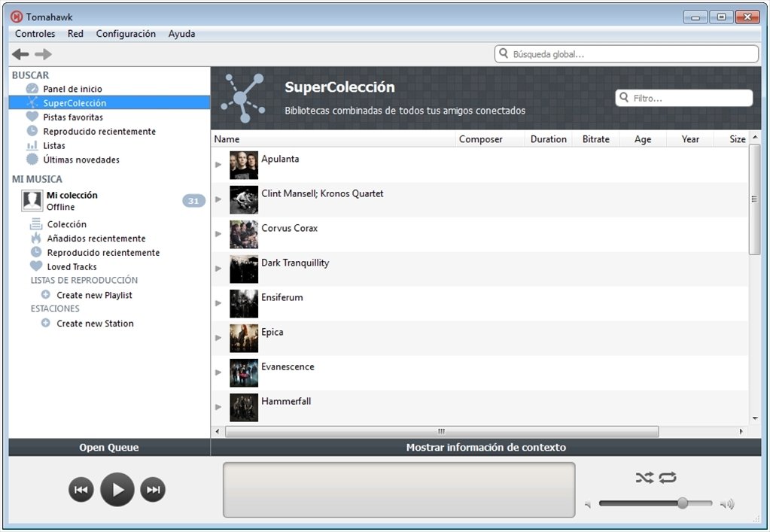Click the large SuperColección network icon in the header
This screenshot has width=770, height=532.
(x=243, y=98)
